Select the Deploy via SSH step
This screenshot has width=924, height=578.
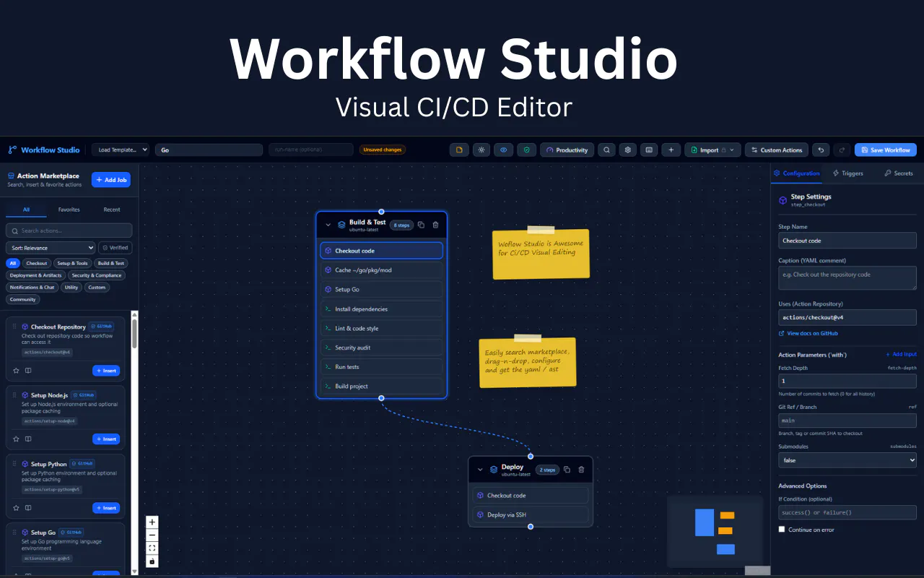531,514
